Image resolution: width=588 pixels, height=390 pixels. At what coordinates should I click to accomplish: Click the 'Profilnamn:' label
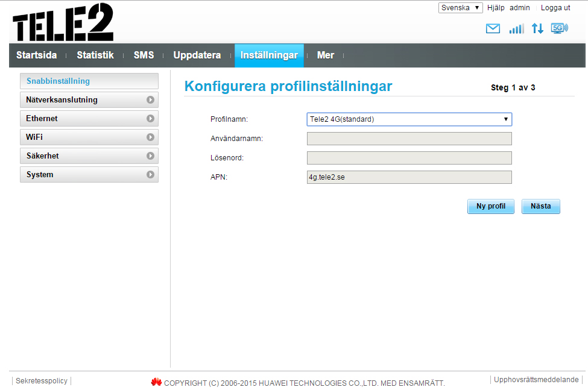click(229, 119)
